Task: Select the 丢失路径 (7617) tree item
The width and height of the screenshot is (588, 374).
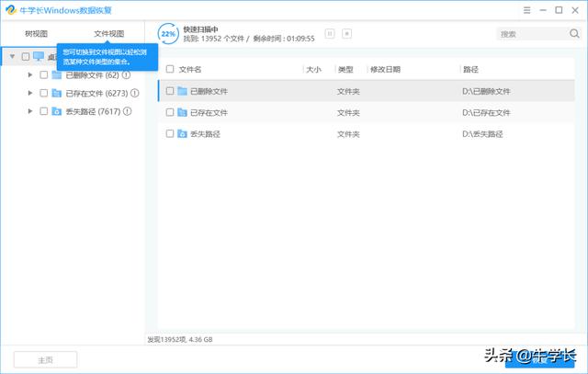Action: 93,111
